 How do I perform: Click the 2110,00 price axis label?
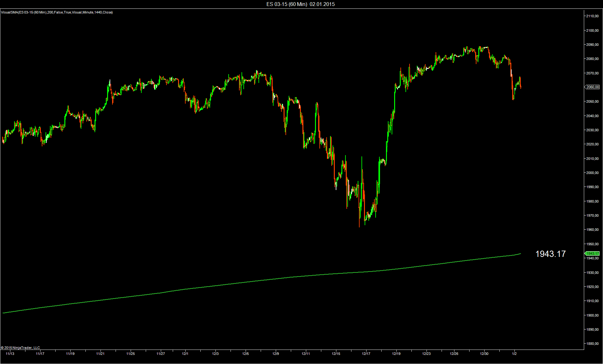[592, 16]
